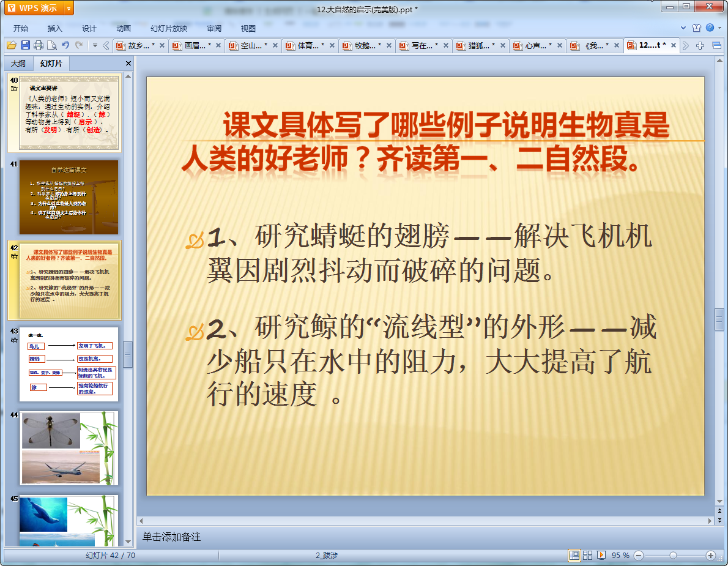Open the 视图 menu tab
Screen dimensions: 728x566
tap(248, 28)
